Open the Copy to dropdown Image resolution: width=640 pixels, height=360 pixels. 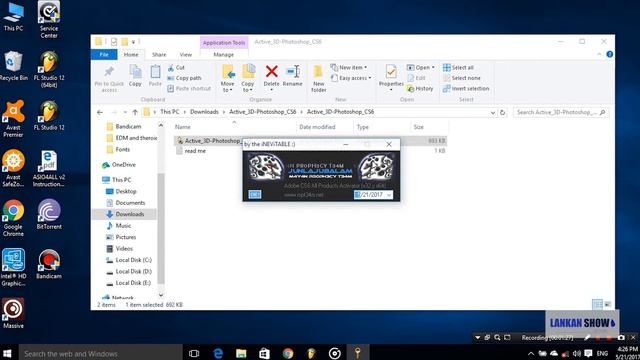[248, 87]
